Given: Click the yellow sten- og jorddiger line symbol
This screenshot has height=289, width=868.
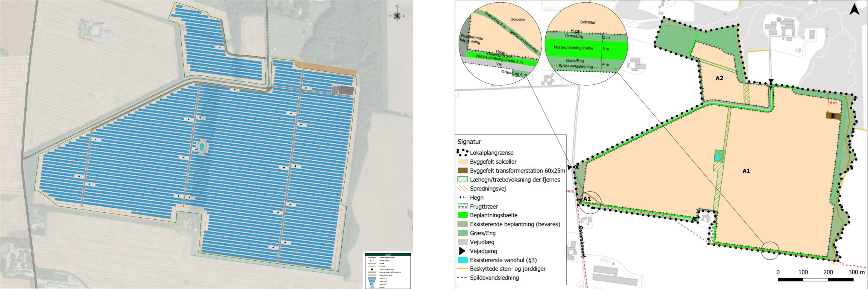Looking at the screenshot, I should tap(462, 268).
